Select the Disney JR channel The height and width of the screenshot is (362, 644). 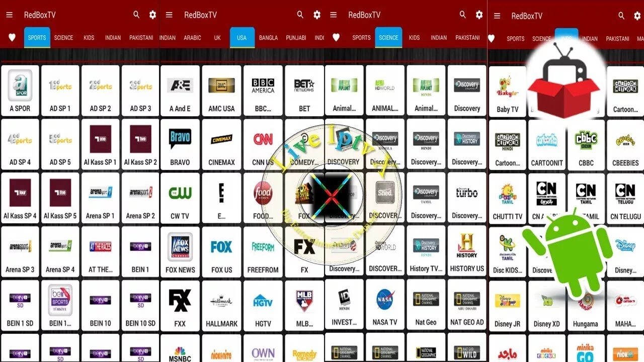[x=508, y=307]
